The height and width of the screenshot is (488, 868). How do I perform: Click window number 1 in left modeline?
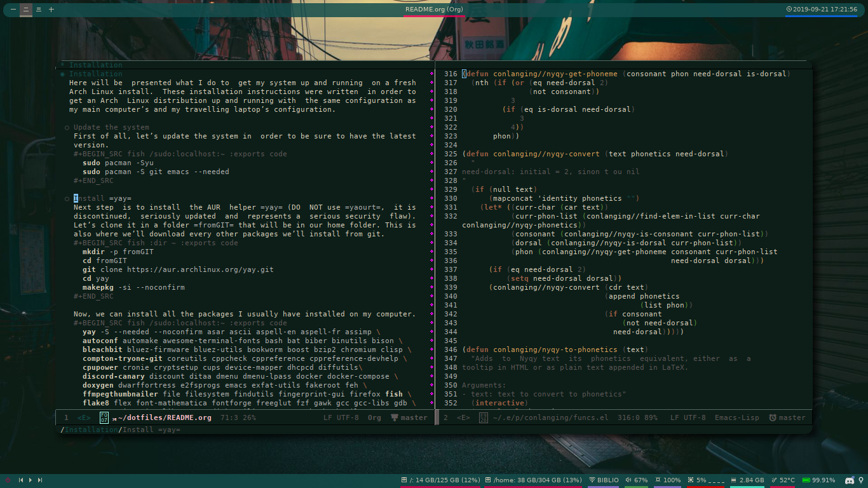66,417
